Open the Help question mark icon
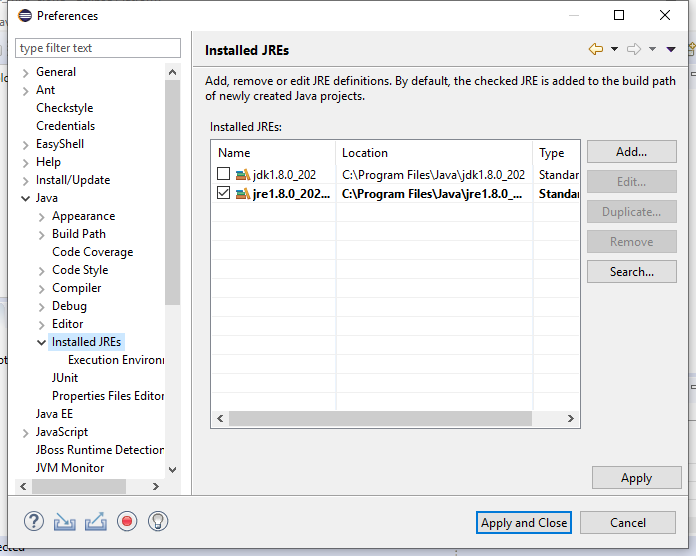 click(x=34, y=521)
